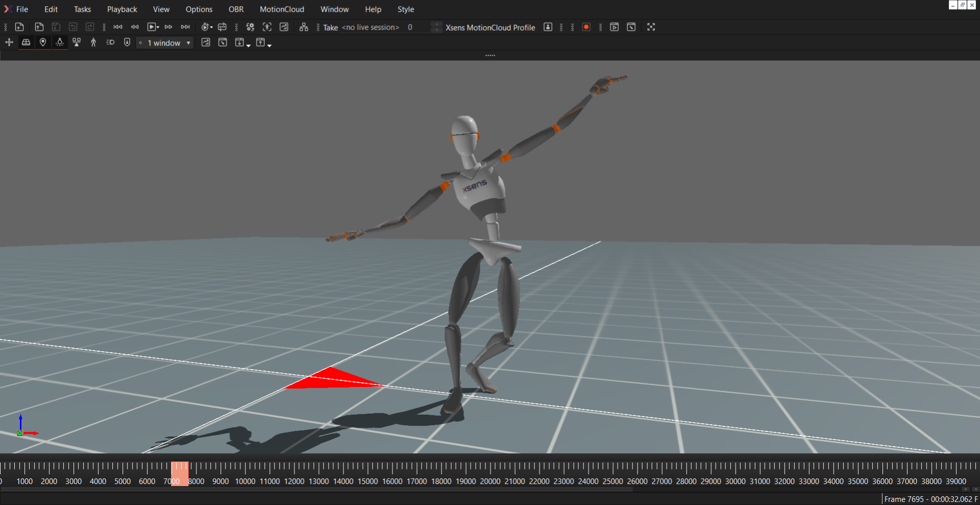Viewport: 980px width, 505px height.
Task: Click the import window down-arrow icon
Action: pyautogui.click(x=239, y=42)
